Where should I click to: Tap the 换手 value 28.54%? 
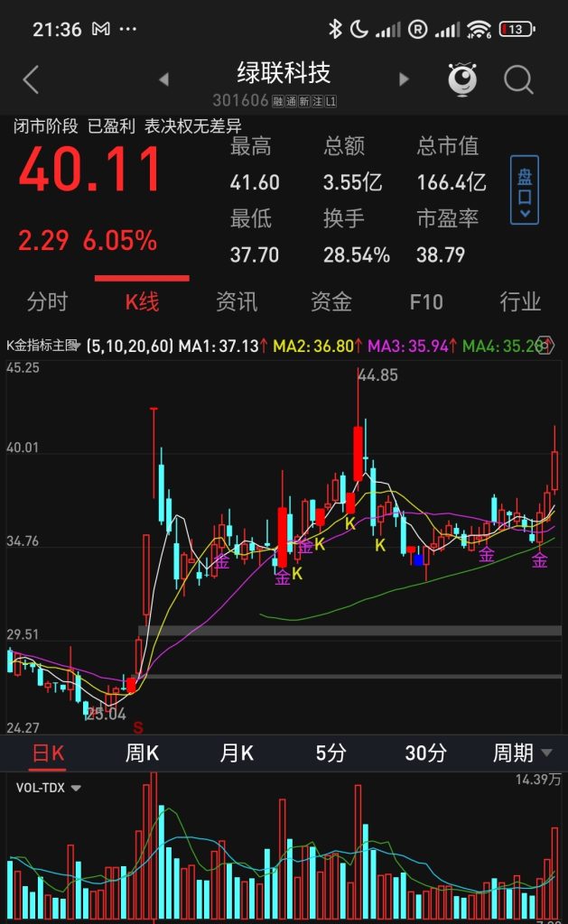[x=357, y=254]
